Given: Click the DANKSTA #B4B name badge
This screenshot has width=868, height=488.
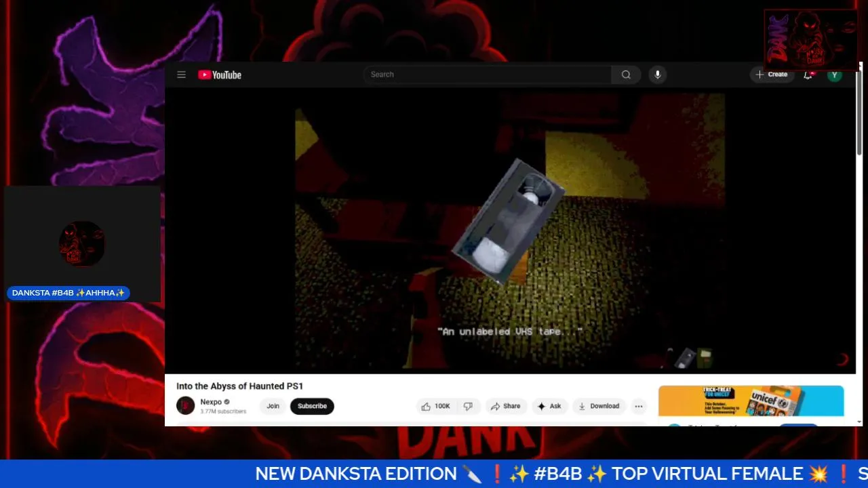Looking at the screenshot, I should pyautogui.click(x=68, y=293).
